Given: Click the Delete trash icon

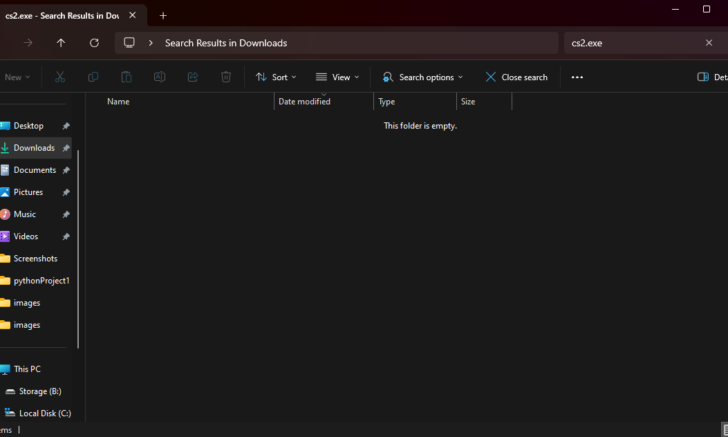Looking at the screenshot, I should [226, 77].
